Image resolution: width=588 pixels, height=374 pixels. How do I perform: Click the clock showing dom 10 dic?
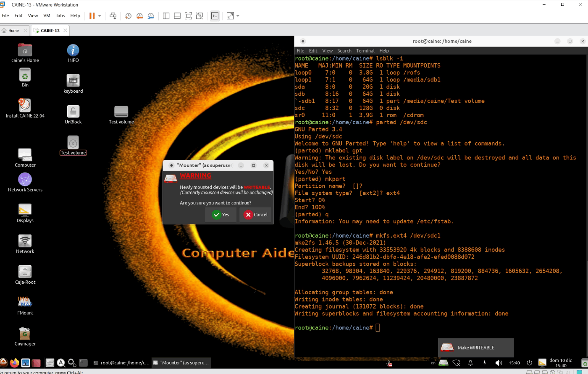click(560, 363)
